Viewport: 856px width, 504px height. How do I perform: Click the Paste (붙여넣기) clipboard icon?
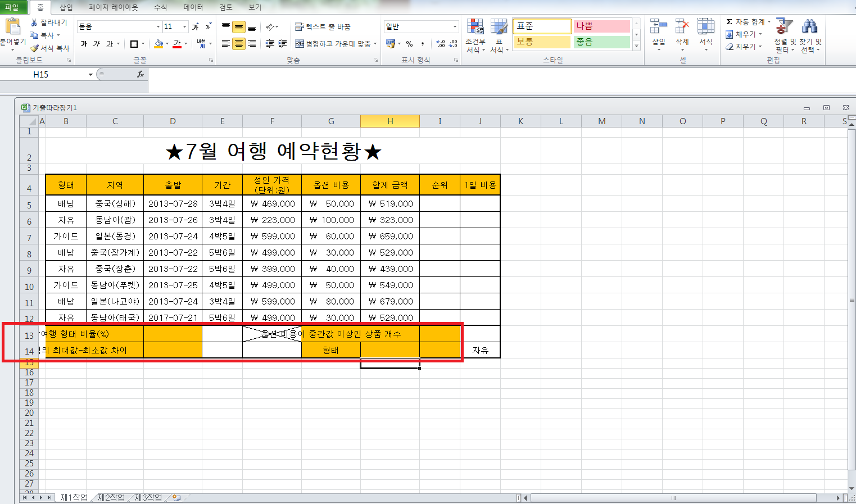pos(12,27)
